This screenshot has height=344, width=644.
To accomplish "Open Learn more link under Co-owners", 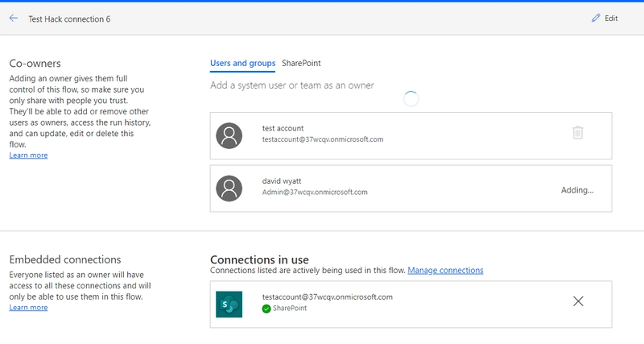I will [x=28, y=155].
